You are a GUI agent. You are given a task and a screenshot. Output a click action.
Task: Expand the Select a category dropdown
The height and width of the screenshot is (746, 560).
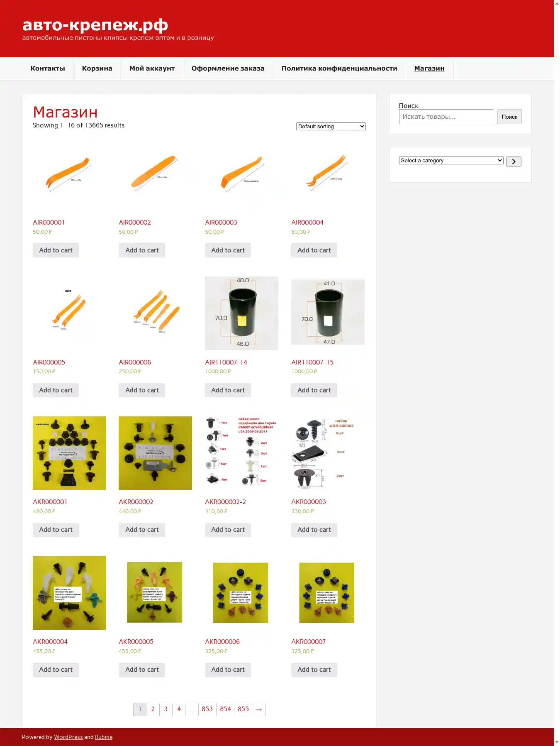451,161
